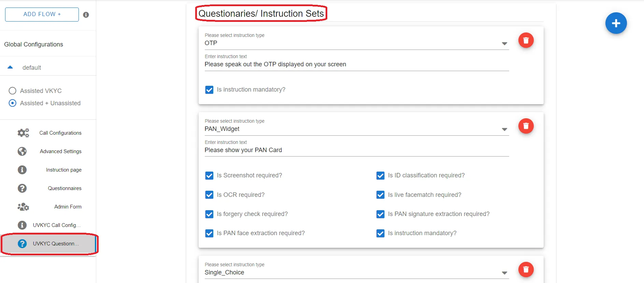Select the Assisted VKYC radio option

point(13,91)
